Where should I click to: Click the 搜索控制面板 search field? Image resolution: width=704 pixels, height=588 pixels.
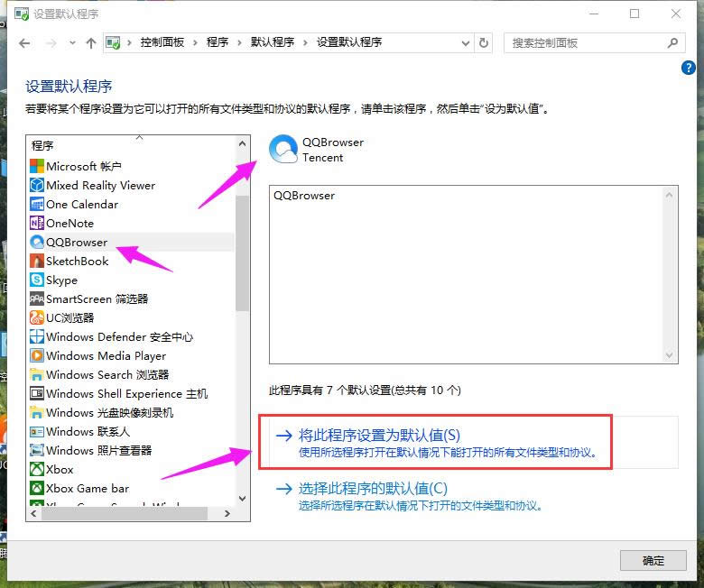587,42
